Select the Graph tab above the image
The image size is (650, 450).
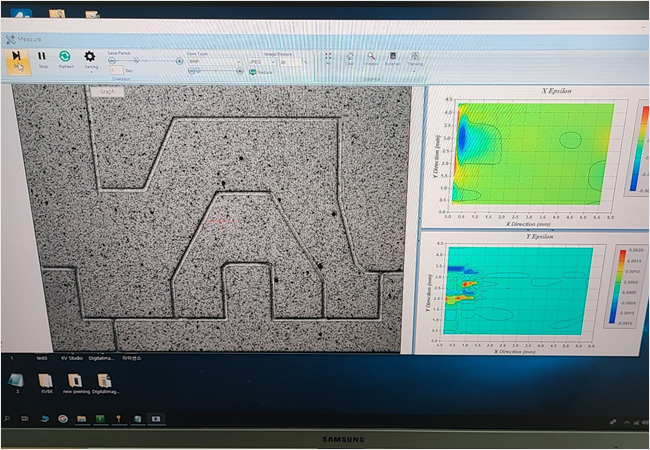[x=105, y=92]
